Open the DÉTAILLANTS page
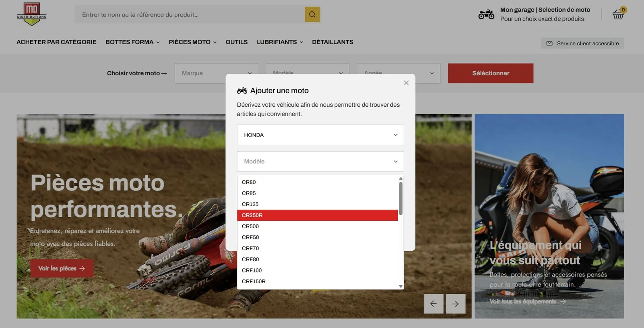This screenshot has height=328, width=644. point(332,42)
